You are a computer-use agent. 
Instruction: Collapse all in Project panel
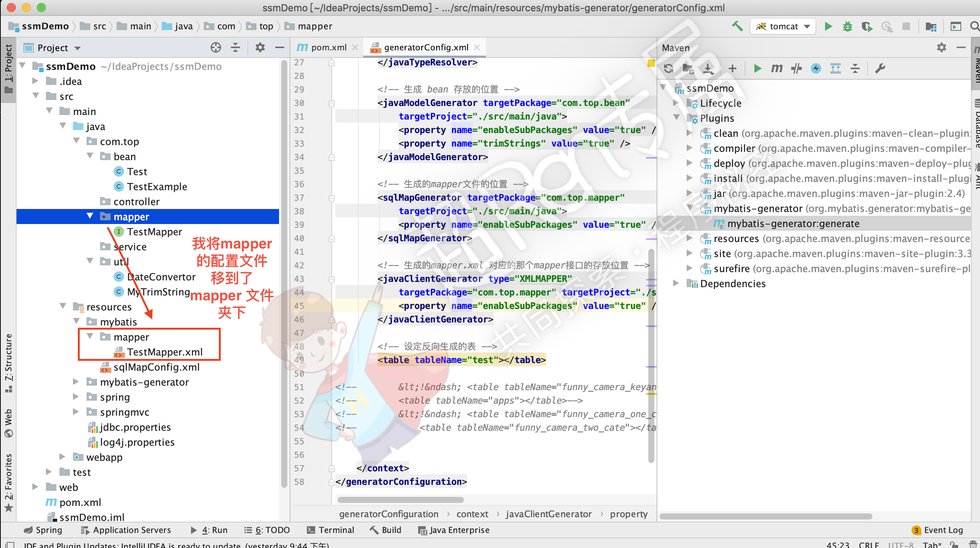235,47
